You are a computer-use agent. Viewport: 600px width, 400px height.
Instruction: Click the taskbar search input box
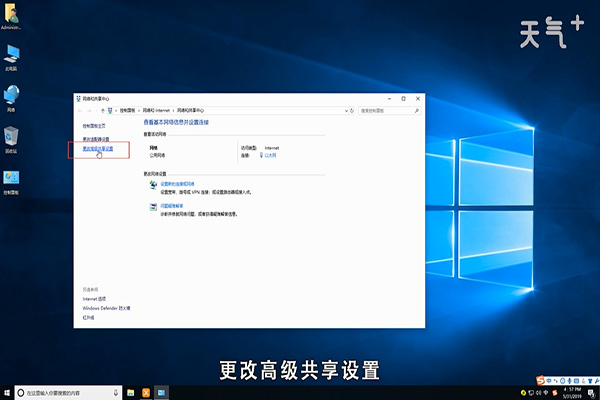tap(68, 393)
